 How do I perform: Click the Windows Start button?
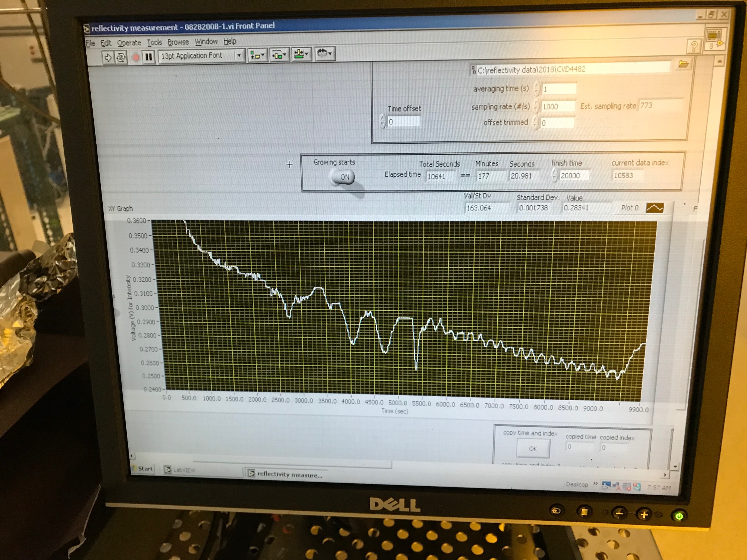coord(142,469)
